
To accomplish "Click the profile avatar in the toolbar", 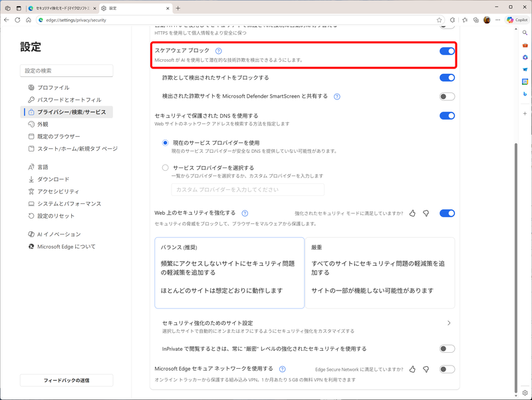I will click(487, 20).
